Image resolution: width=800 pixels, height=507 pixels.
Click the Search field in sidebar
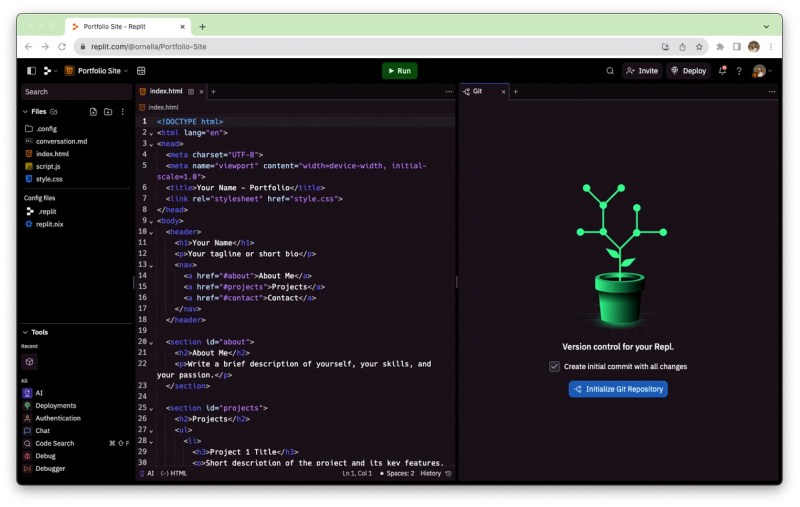(x=76, y=92)
